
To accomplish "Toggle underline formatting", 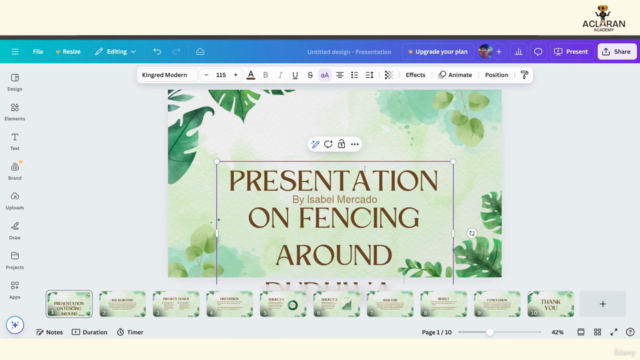I will 295,75.
